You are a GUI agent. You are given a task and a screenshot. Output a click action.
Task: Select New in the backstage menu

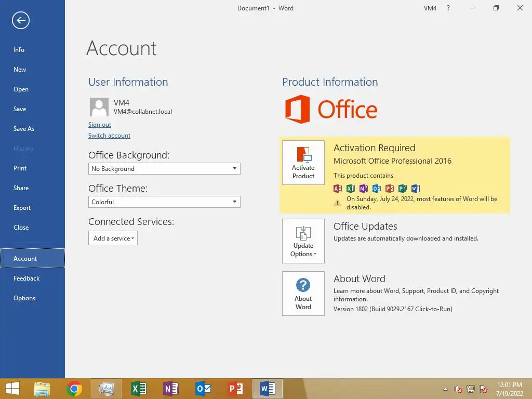(20, 70)
